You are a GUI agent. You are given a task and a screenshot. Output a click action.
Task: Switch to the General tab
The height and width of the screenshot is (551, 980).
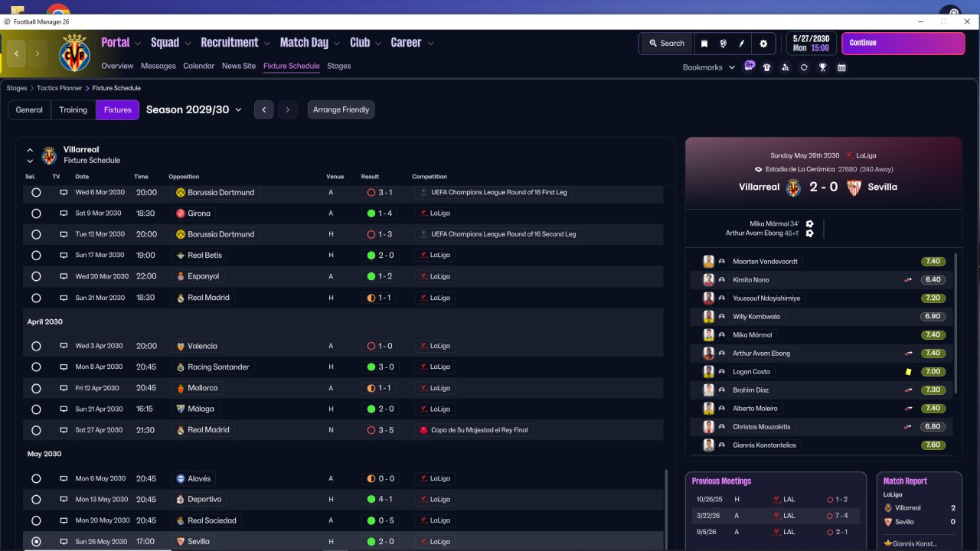tap(29, 109)
